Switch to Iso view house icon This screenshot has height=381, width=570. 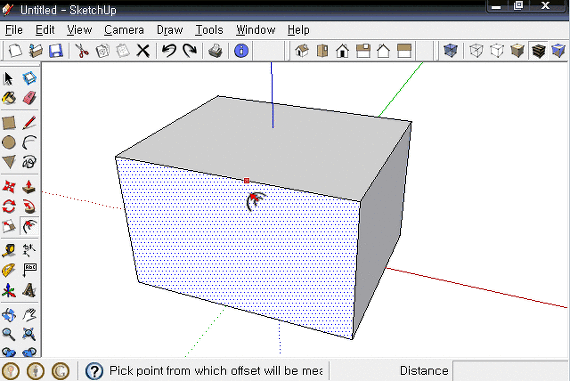(302, 51)
